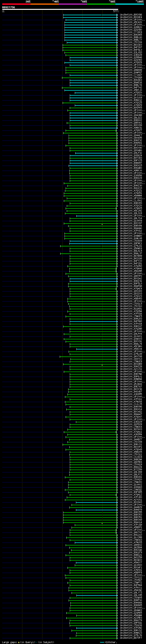
Task: Select the UniRef100_Q3ED28 label
Action: point(131,55)
